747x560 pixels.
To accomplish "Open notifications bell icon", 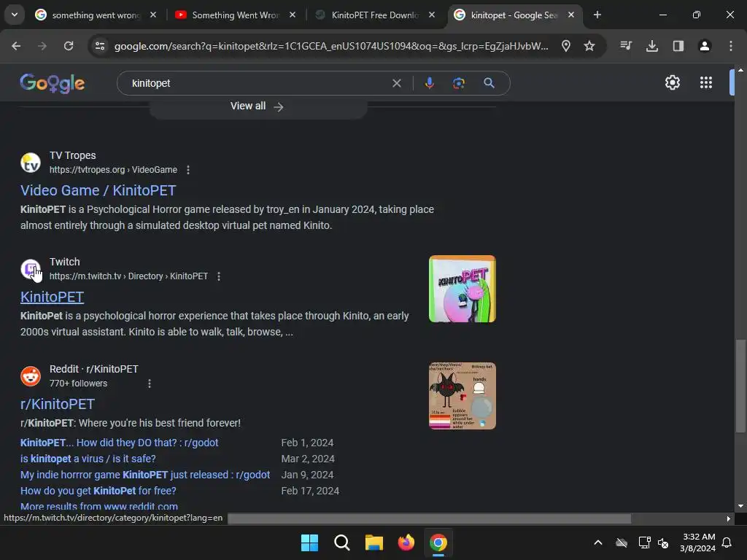I will coord(727,542).
